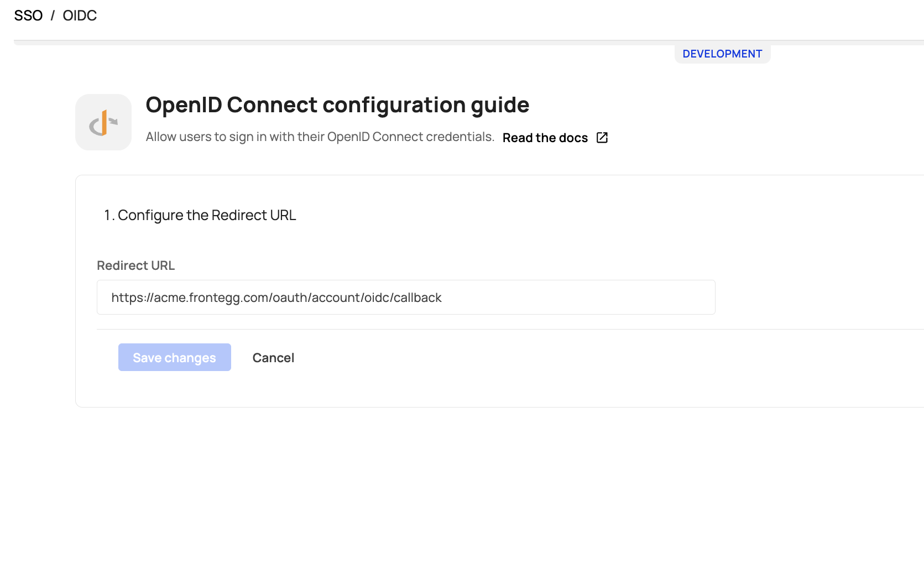The width and height of the screenshot is (924, 569).
Task: Click the DEVELOPMENT environment badge
Action: [722, 54]
